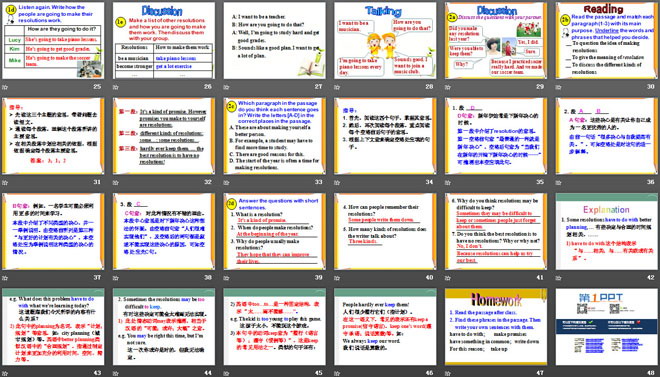660x377 pixels.
Task: Select the Talking slide thumbnail
Action: 385,41
